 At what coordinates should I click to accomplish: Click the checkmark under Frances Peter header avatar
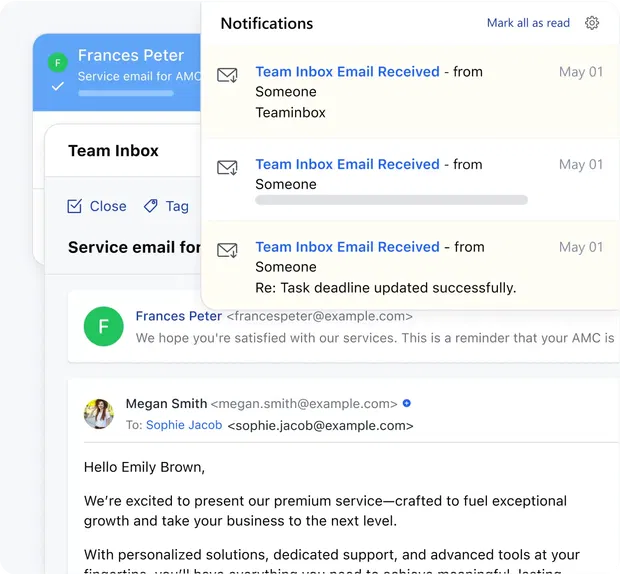coord(58,86)
